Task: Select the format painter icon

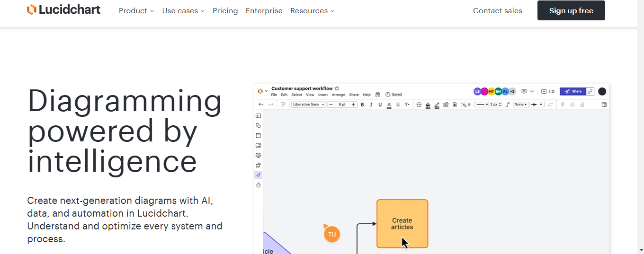Action: click(283, 105)
